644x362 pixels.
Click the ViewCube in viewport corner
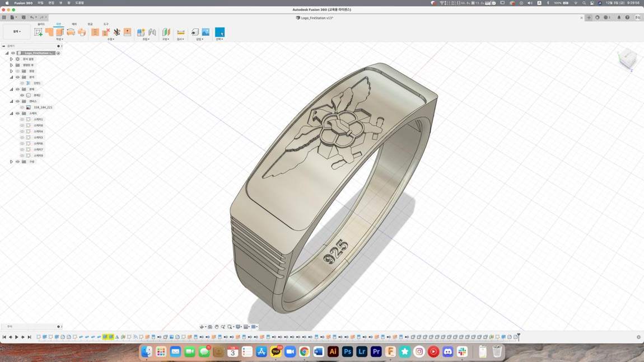(627, 59)
